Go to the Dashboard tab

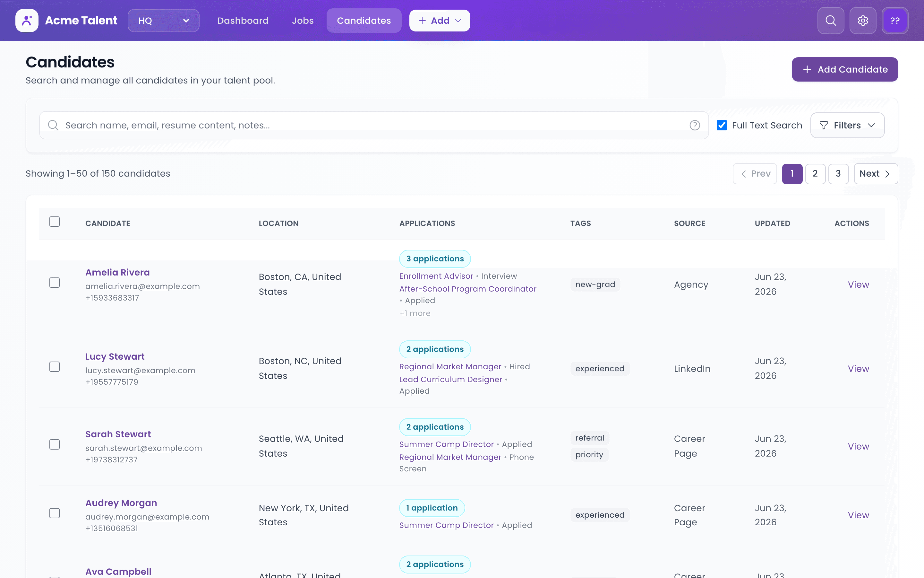[x=243, y=21]
